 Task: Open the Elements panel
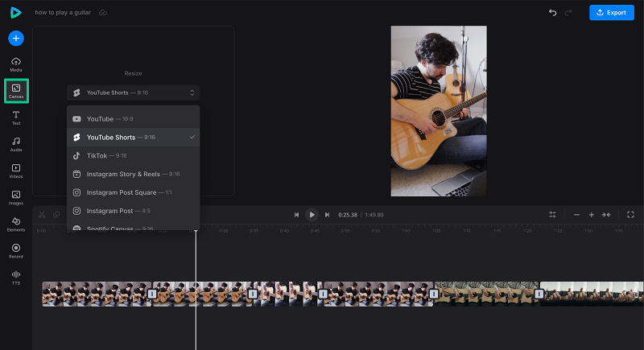(x=16, y=224)
